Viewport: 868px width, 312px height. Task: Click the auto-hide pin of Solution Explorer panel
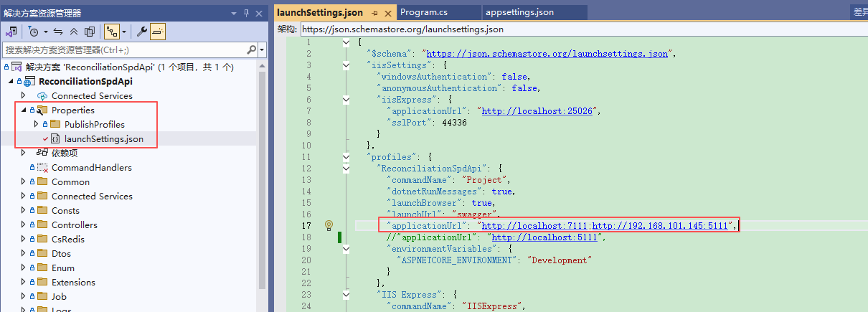tap(247, 13)
